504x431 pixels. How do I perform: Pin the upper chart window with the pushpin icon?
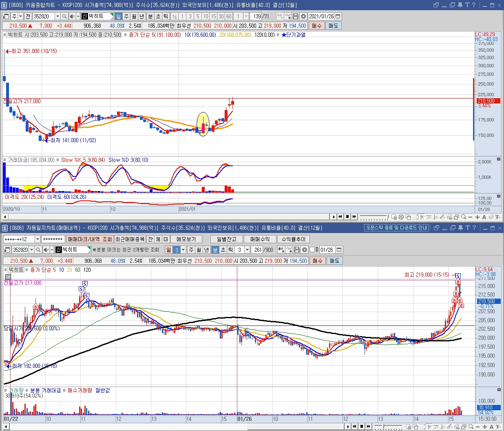click(x=460, y=5)
